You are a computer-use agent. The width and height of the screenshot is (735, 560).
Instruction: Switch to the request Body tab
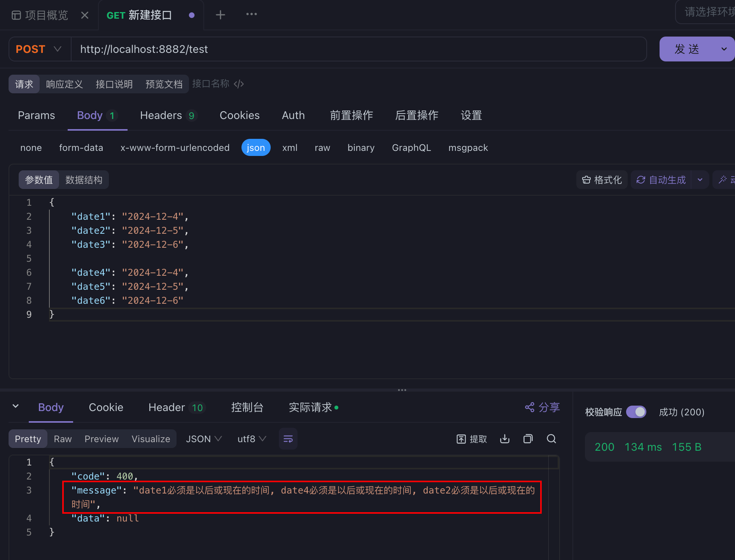pyautogui.click(x=97, y=115)
